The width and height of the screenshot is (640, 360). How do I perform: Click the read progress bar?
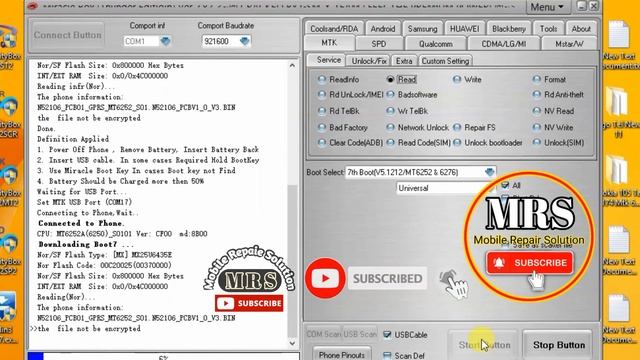163,356
